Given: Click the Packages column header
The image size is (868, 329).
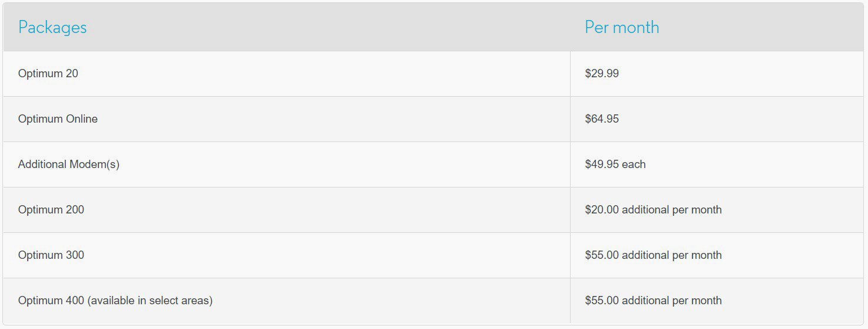Looking at the screenshot, I should click(x=52, y=28).
